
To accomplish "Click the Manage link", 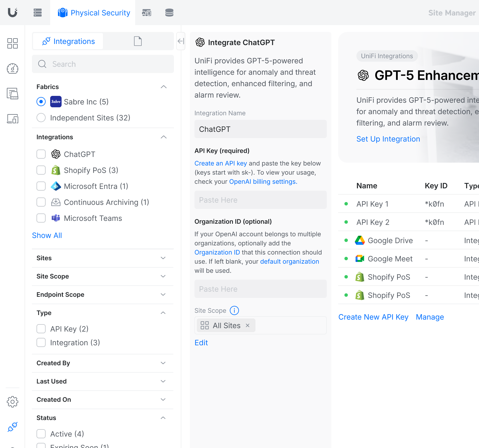I will pos(430,317).
